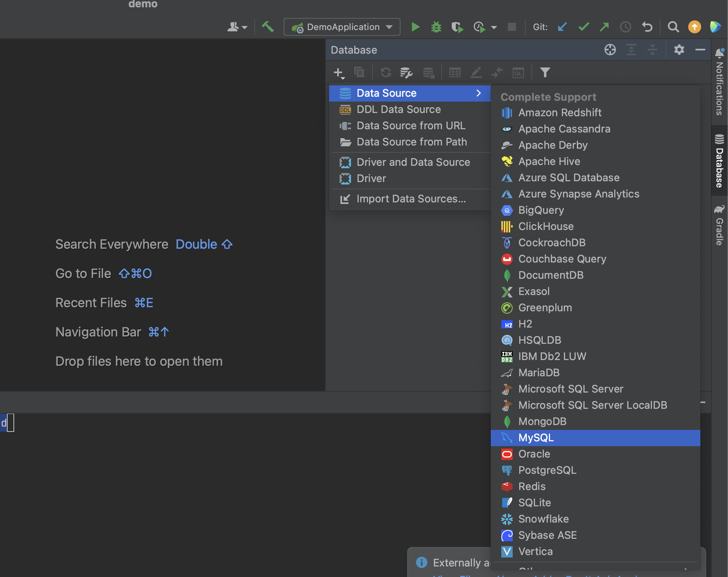Viewport: 728px width, 577px height.
Task: Select Apache Cassandra data source
Action: click(x=596, y=129)
